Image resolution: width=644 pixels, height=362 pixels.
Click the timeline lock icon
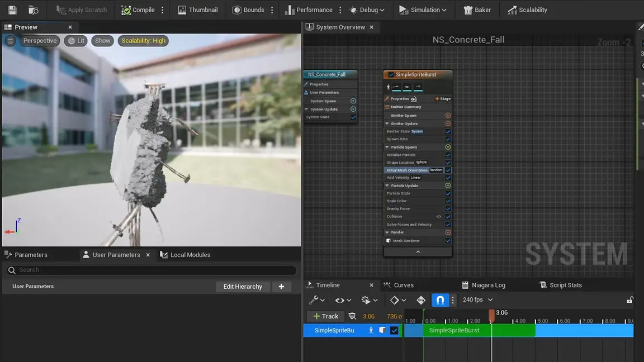(629, 300)
